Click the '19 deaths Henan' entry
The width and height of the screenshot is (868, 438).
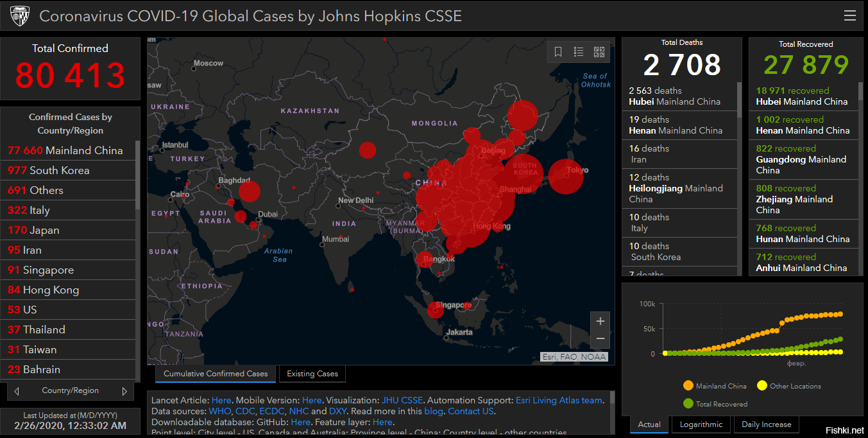coord(679,125)
